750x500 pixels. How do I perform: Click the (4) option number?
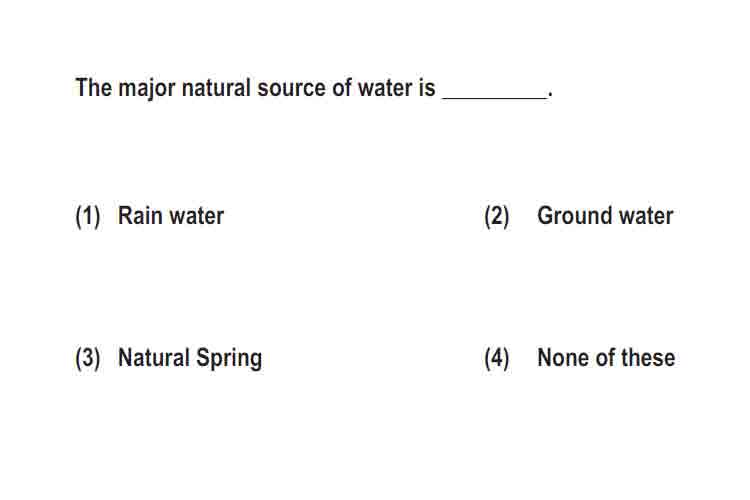[x=496, y=359]
